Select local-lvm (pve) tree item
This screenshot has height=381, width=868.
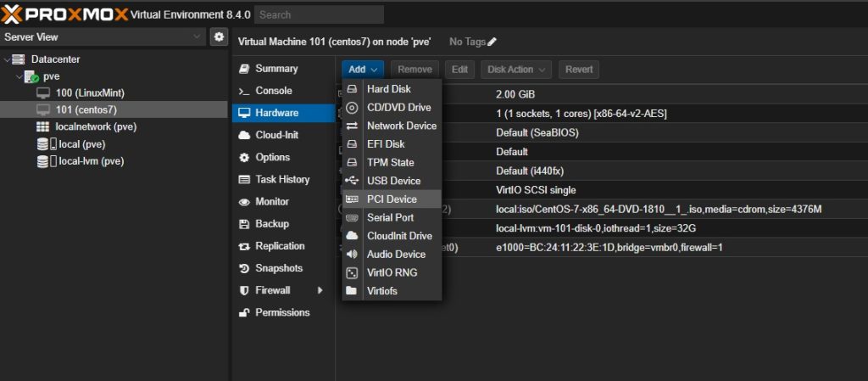pos(114,162)
